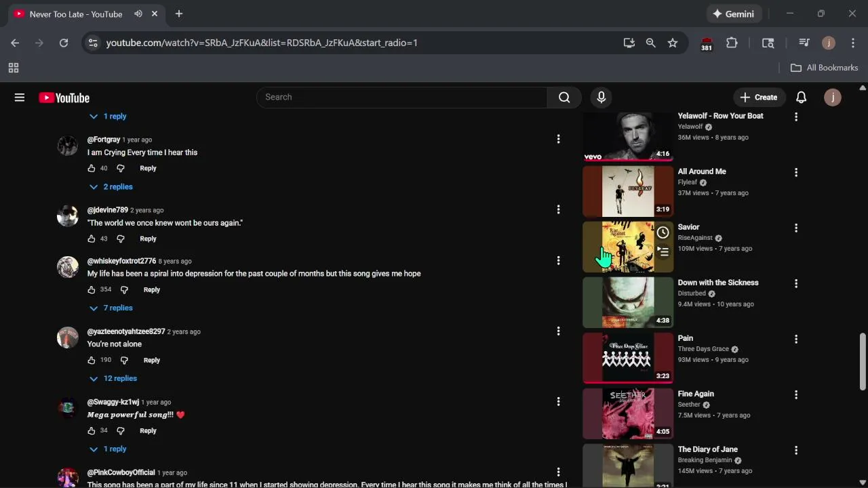Open YouTube notifications bell
This screenshot has height=488, width=868.
801,98
